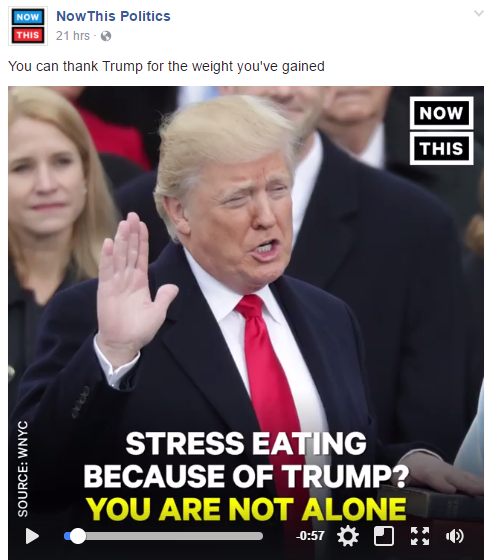Click the SOURCE: WNYC label
This screenshot has width=485, height=560.
[22, 469]
